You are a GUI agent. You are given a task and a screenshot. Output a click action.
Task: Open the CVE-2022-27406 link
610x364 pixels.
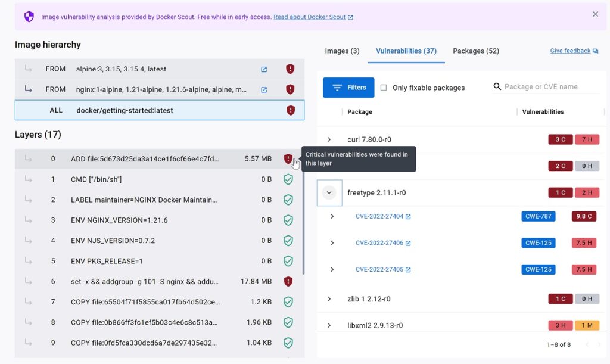click(x=383, y=243)
